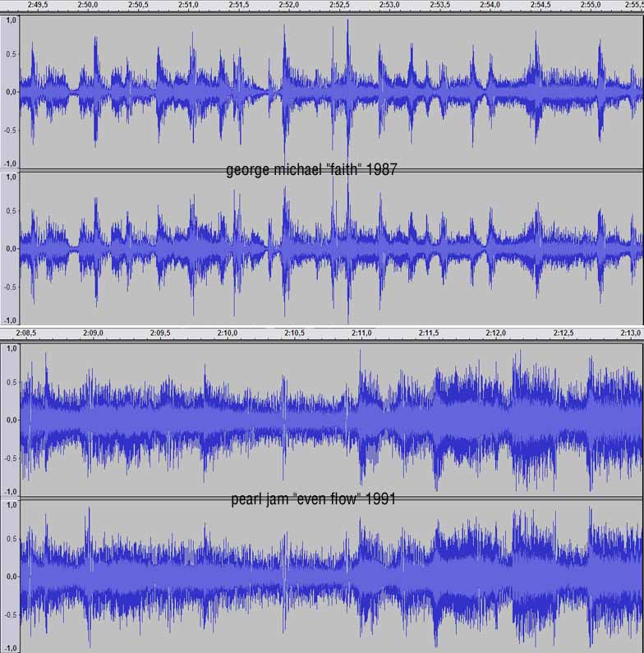Click the 2:08,5 mark on the lower timeline ruler

point(25,333)
